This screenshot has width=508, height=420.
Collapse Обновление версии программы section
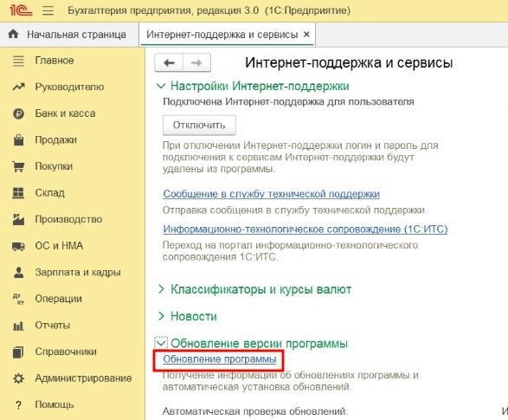(x=161, y=343)
